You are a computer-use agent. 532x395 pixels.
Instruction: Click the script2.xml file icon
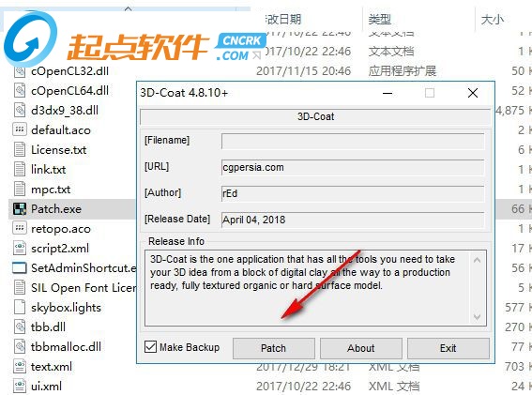tap(20, 248)
